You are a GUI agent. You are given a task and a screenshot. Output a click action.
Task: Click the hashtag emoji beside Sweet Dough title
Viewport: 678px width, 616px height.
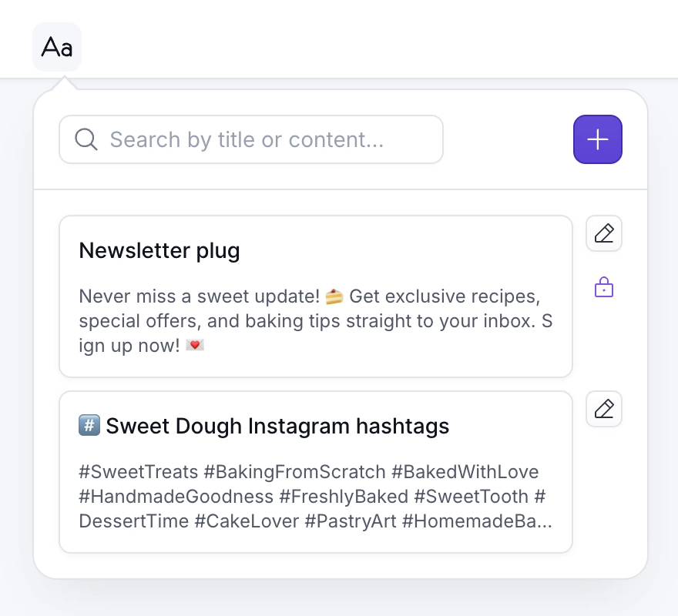click(89, 424)
